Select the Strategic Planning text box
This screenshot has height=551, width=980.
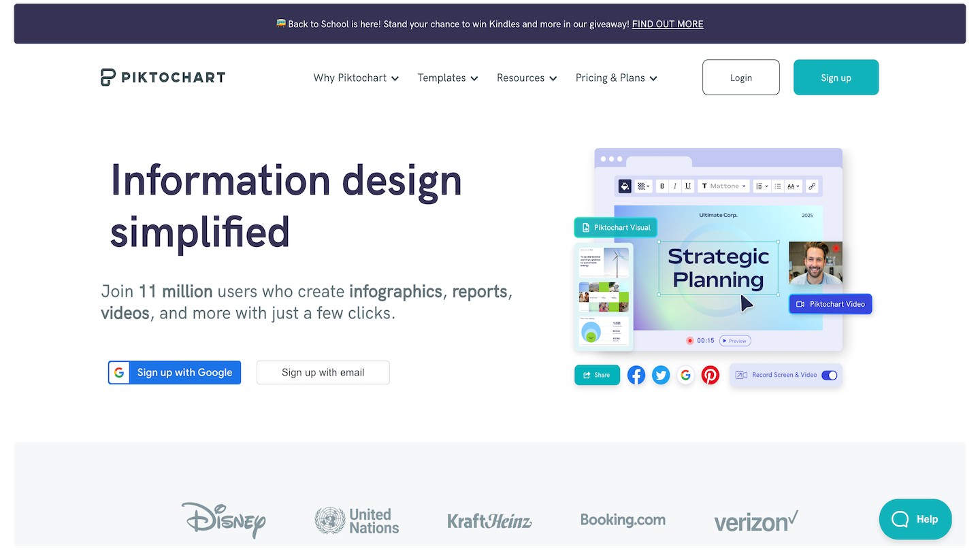(x=718, y=268)
